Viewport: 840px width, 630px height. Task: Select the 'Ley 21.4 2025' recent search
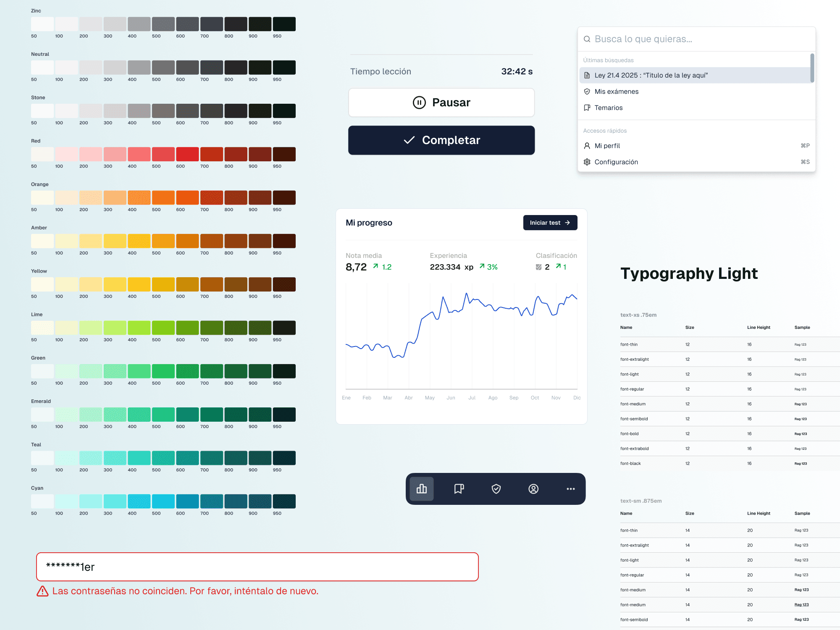(x=651, y=76)
